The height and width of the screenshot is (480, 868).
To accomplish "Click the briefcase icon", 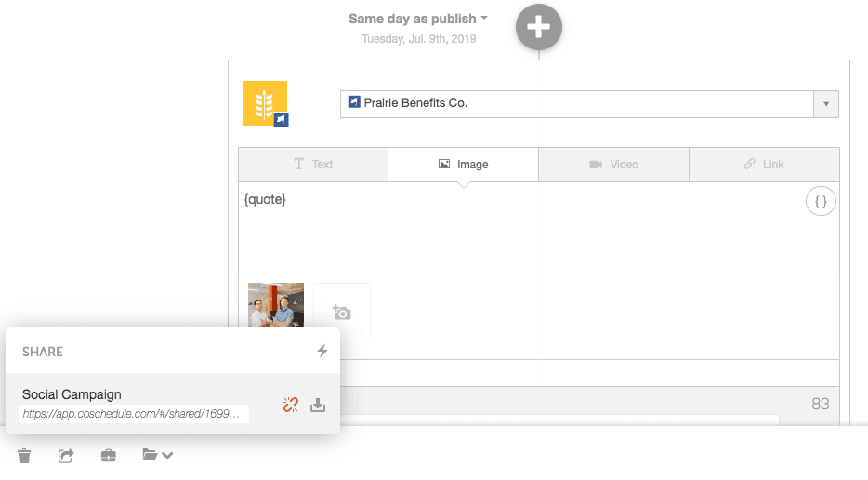I will tap(109, 456).
